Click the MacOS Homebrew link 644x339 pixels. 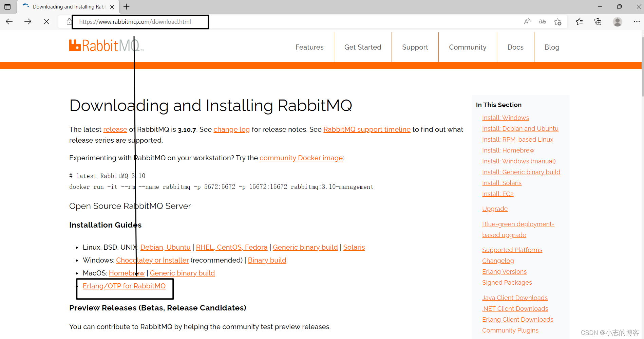click(x=127, y=273)
